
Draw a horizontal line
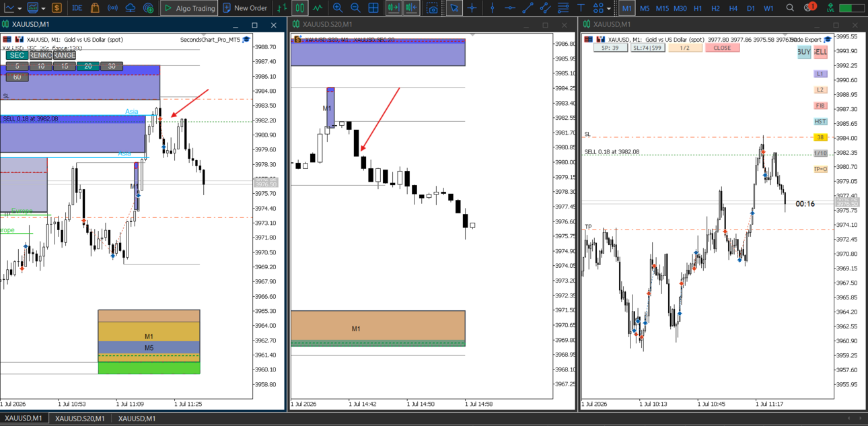(510, 8)
